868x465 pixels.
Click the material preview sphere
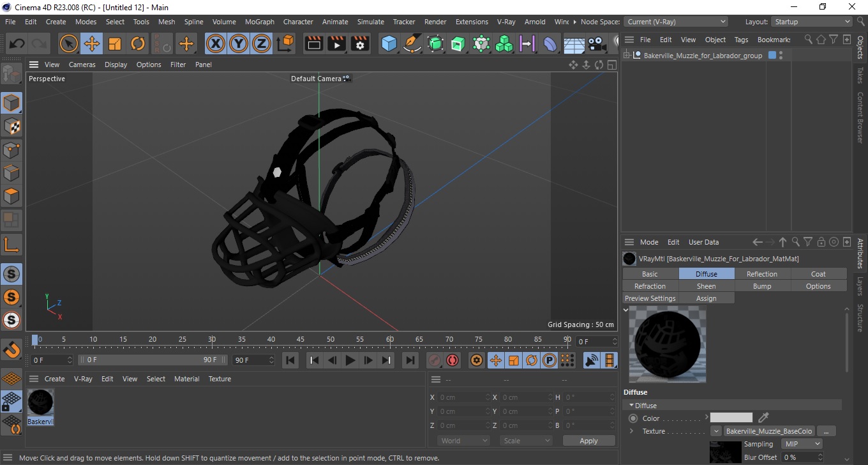pyautogui.click(x=668, y=344)
